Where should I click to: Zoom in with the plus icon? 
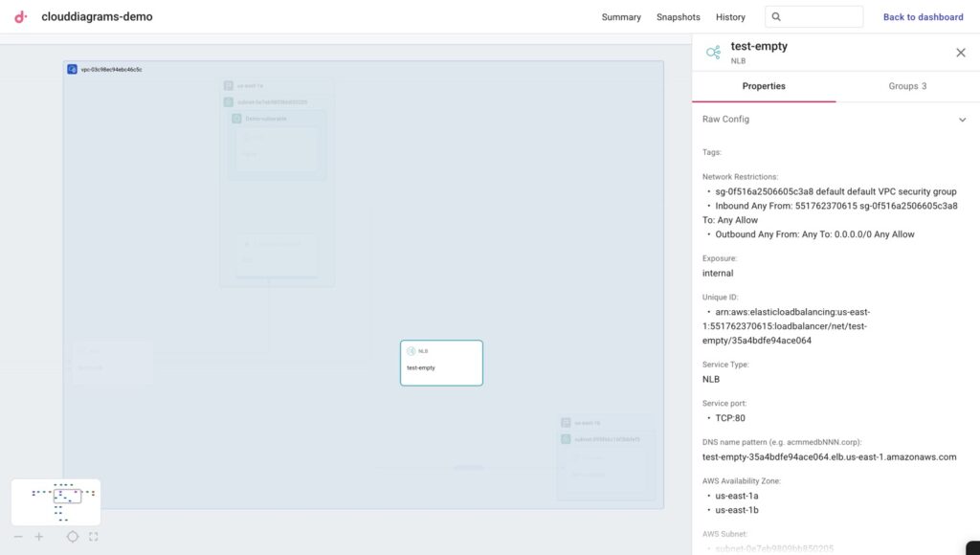pos(39,537)
